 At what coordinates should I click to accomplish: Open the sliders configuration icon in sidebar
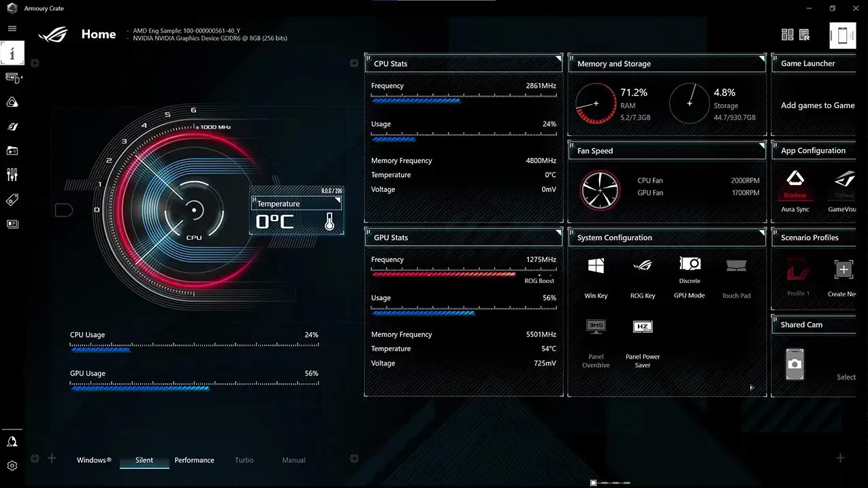click(x=14, y=174)
